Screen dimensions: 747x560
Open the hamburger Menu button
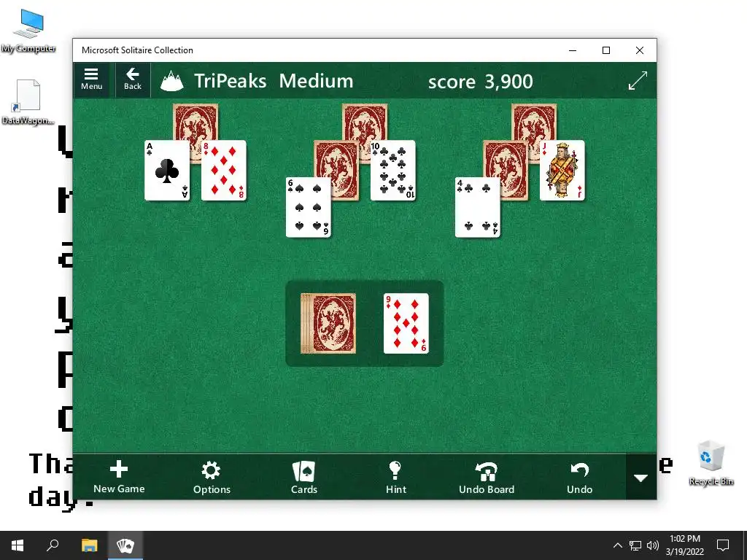(91, 79)
